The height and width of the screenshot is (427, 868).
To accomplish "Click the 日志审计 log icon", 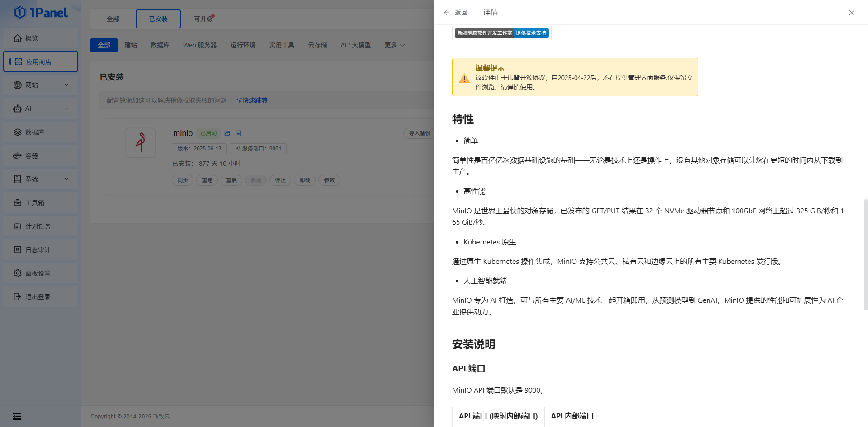I will click(18, 249).
